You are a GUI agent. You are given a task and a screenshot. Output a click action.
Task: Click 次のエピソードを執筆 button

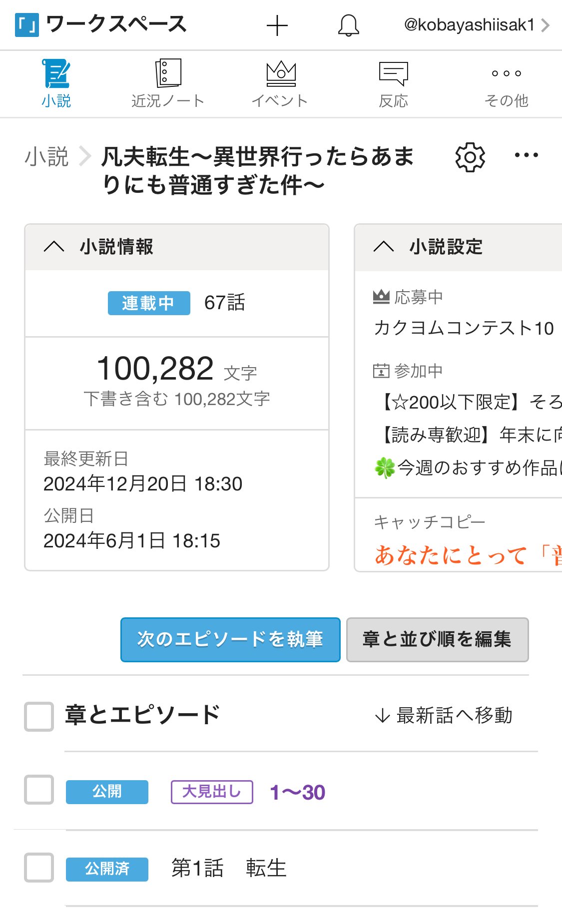point(230,639)
